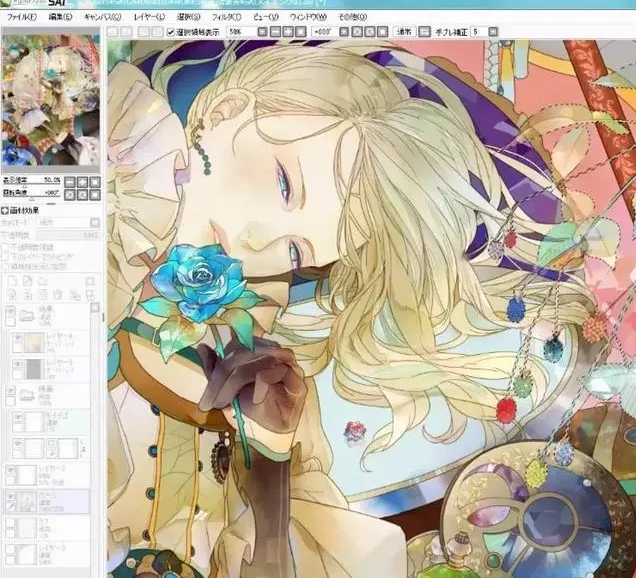Hide the selected ベース layer
The width and height of the screenshot is (636, 578).
point(11,497)
